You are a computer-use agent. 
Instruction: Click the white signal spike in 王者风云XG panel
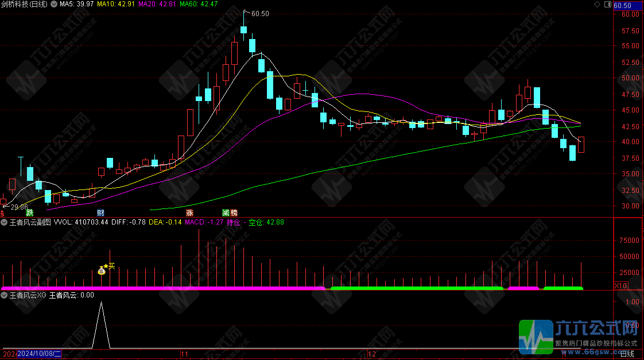[102, 304]
